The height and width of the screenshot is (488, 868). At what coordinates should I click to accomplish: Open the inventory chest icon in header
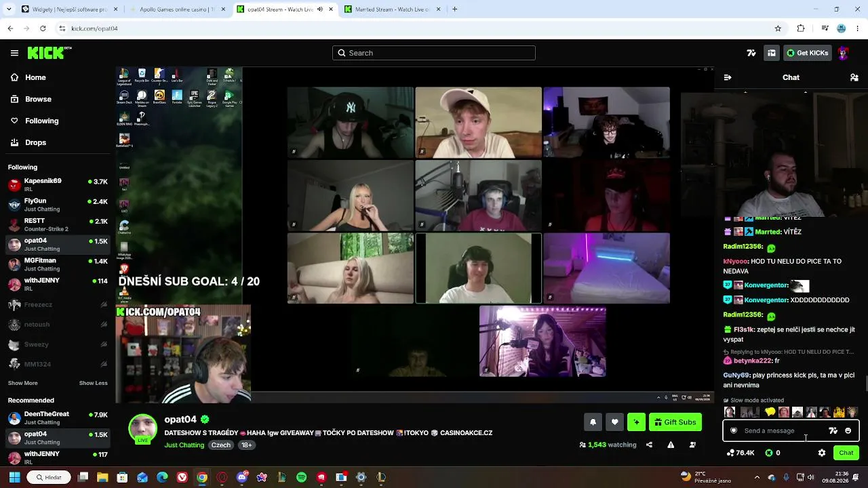pyautogui.click(x=772, y=53)
